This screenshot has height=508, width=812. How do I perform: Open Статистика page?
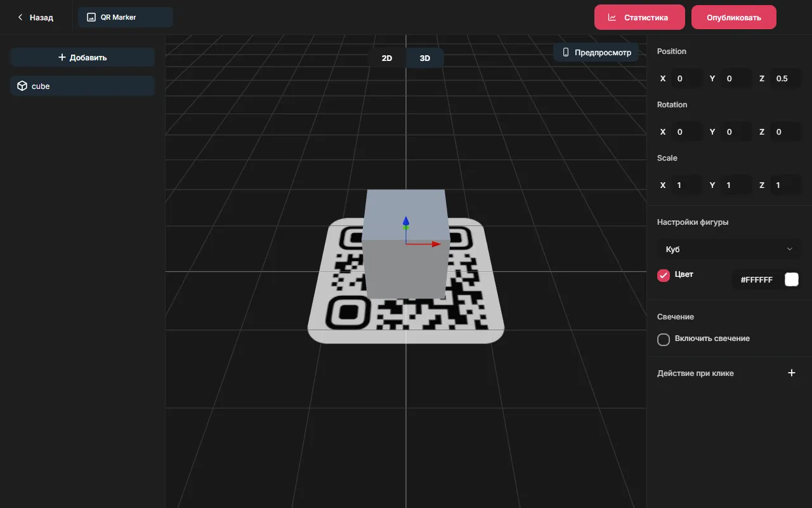pos(639,17)
